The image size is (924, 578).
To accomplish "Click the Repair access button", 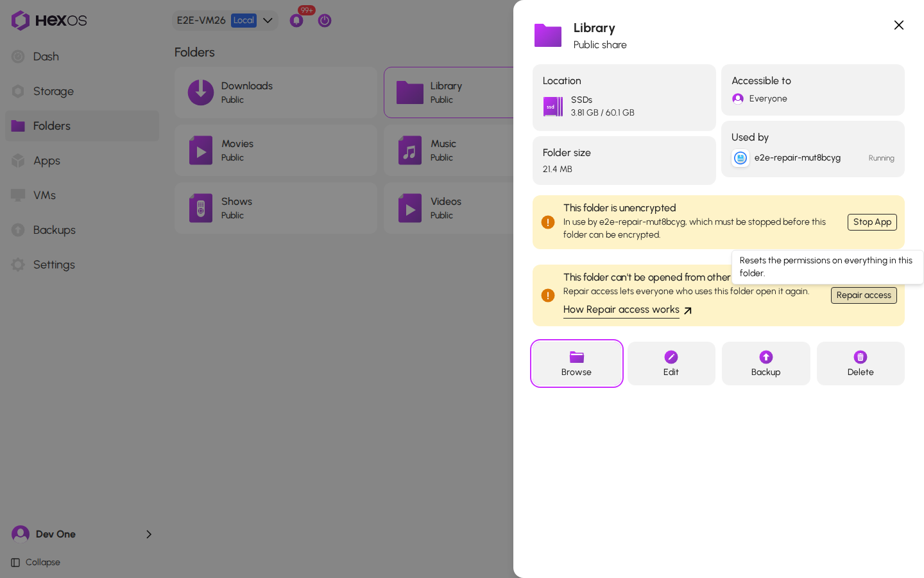I will pos(864,295).
